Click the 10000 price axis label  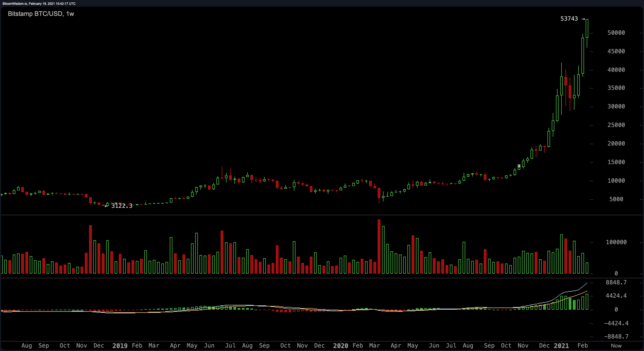click(x=616, y=181)
